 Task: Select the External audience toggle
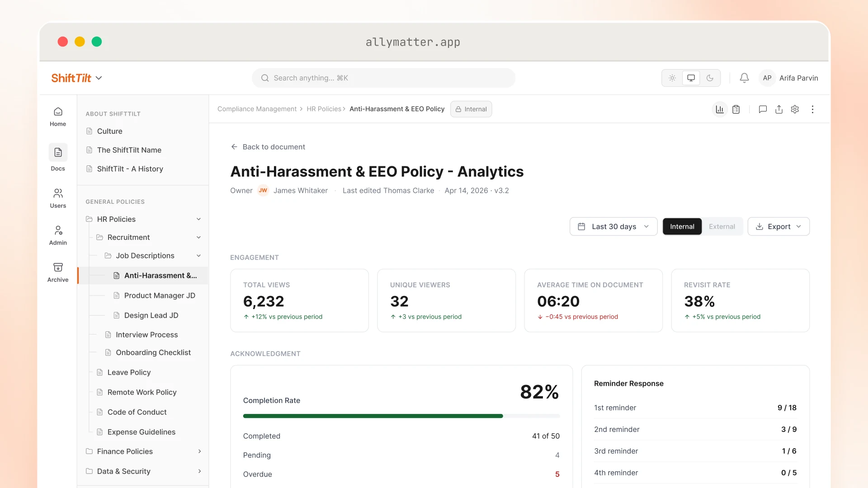pos(722,226)
